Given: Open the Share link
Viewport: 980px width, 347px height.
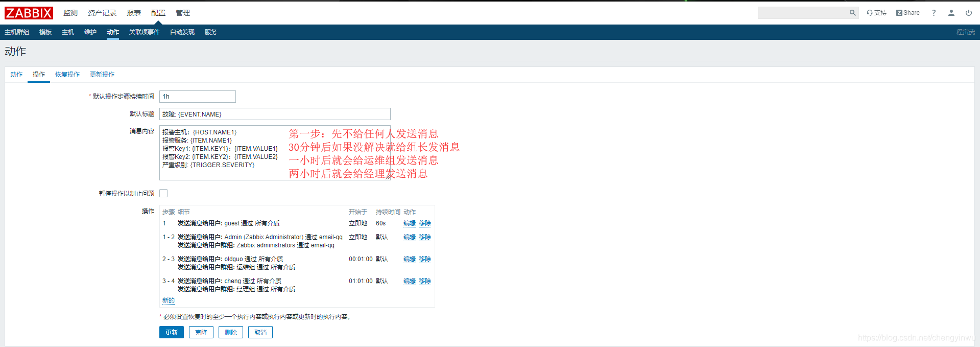Looking at the screenshot, I should coord(907,13).
